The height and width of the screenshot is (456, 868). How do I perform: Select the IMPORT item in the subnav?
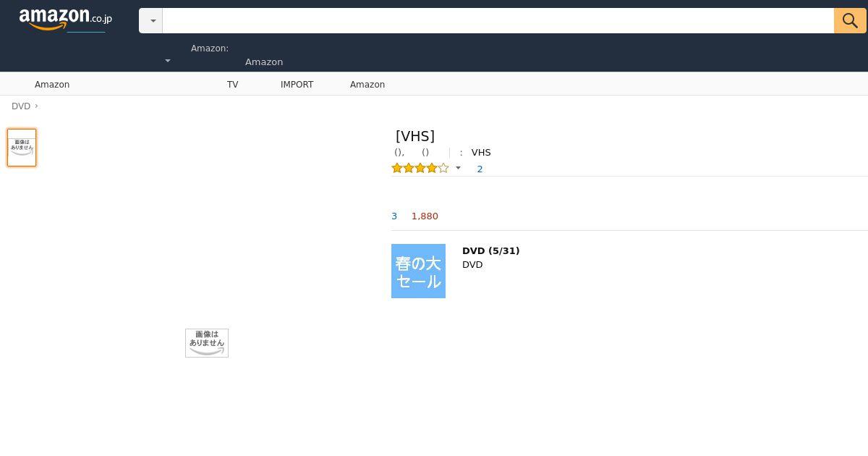tap(297, 85)
